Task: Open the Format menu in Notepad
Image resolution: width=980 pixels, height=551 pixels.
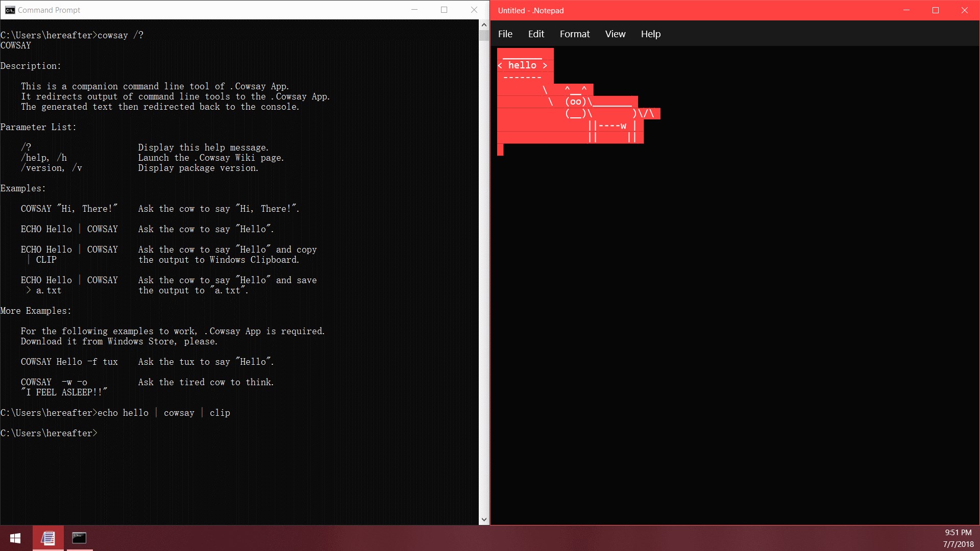Action: 574,34
